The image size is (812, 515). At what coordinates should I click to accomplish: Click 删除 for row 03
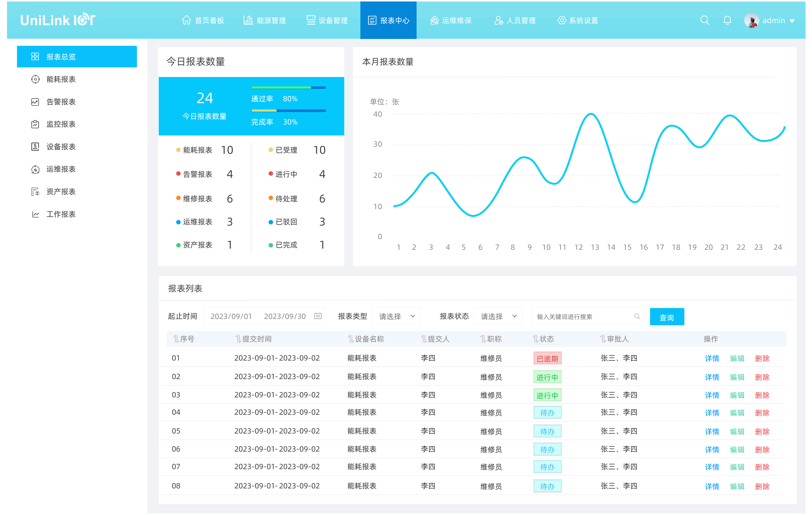point(762,395)
